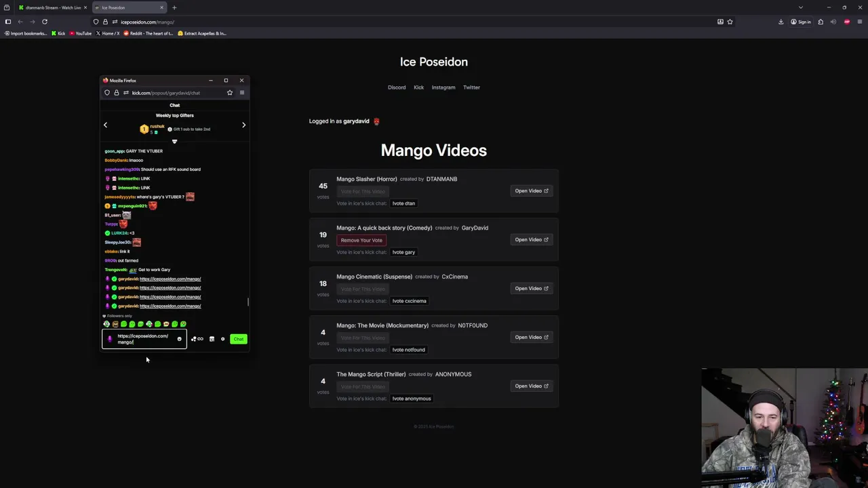Viewport: 868px width, 488px height.
Task: Close the dtanmanb Stream tab
Action: (x=85, y=7)
